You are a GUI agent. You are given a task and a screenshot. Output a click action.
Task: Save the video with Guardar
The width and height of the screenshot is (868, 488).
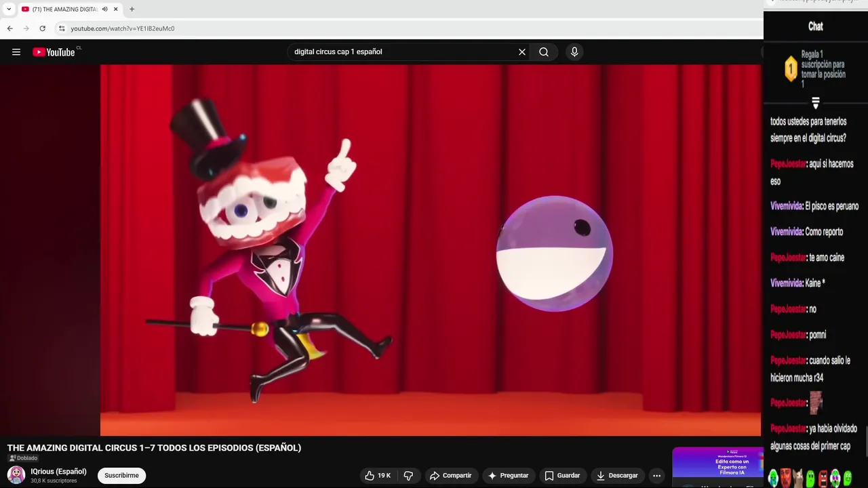(x=562, y=476)
